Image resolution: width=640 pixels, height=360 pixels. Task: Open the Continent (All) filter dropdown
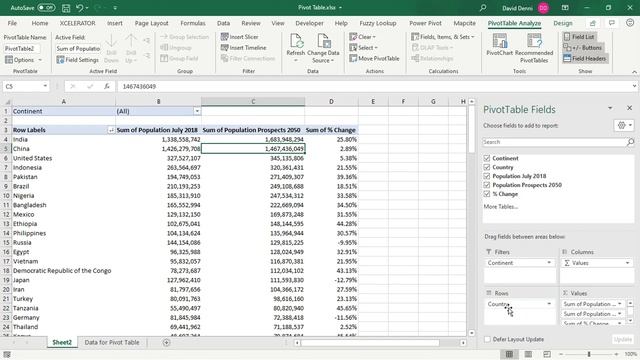(x=197, y=111)
